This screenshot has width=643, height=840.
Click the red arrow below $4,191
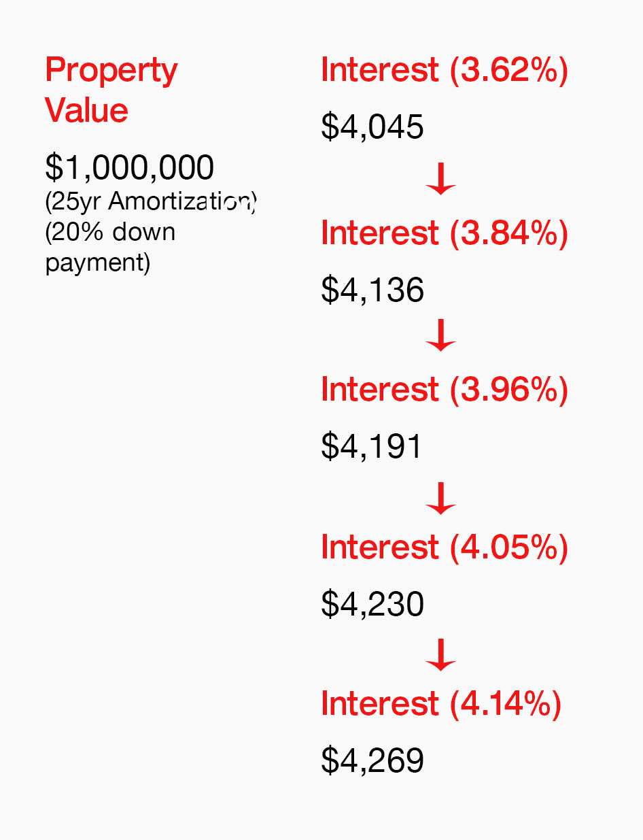pyautogui.click(x=440, y=499)
